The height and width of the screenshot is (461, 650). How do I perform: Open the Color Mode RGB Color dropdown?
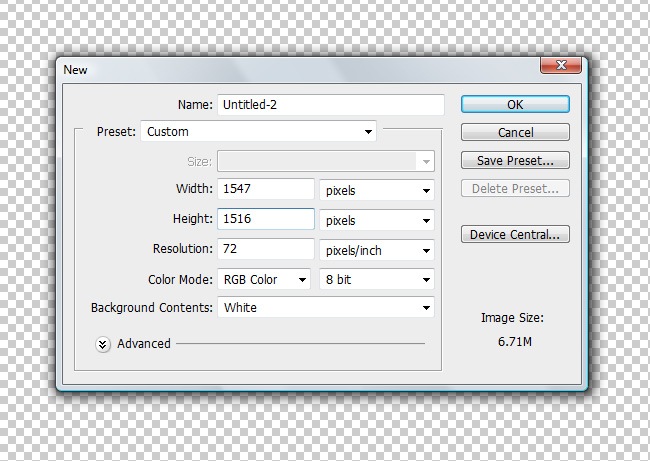(x=264, y=280)
